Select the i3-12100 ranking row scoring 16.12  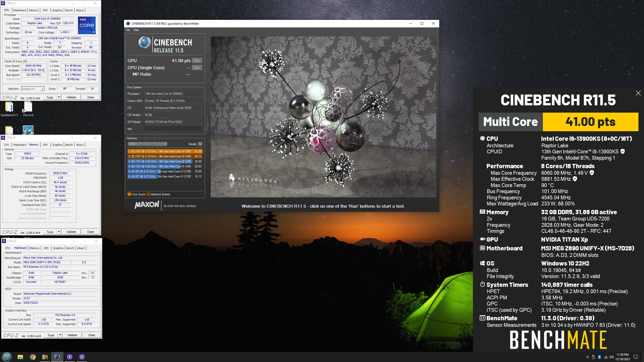coord(165,176)
